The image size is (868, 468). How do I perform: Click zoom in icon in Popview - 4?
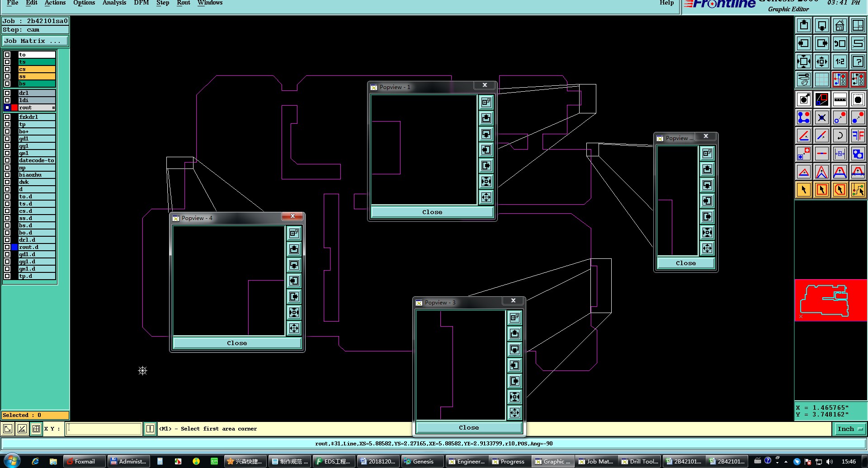294,313
